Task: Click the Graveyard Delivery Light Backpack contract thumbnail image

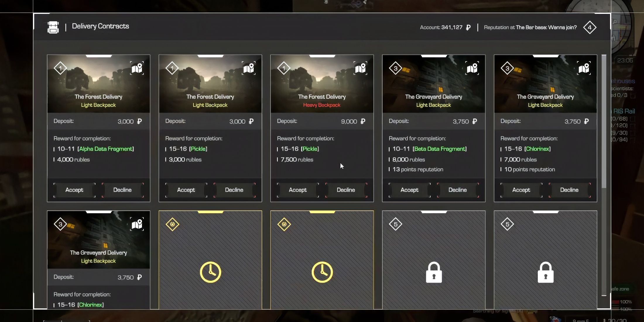Action: click(433, 82)
